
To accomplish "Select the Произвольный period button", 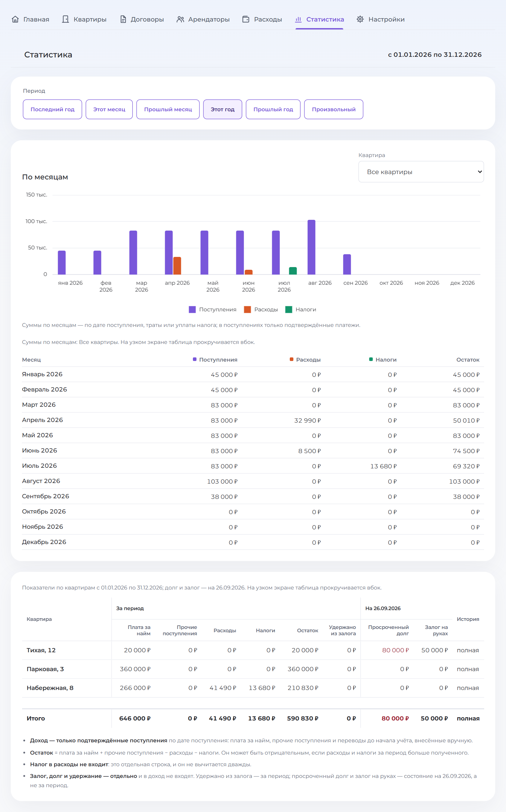I will 334,109.
